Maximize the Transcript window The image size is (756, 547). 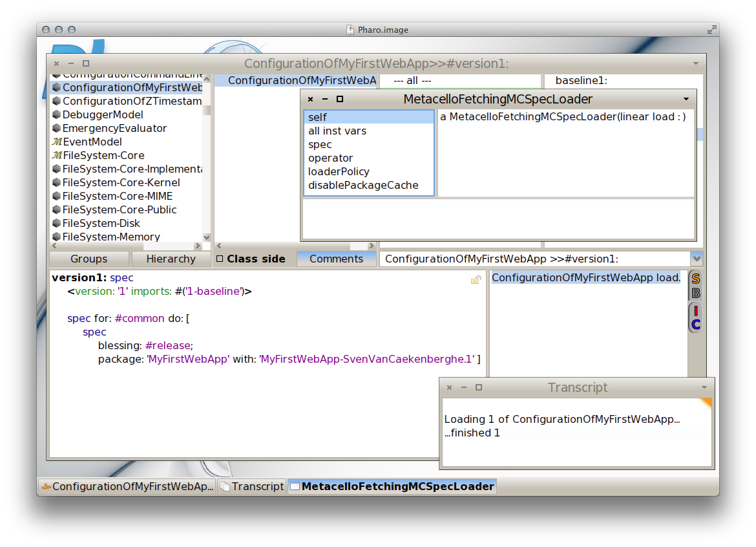point(479,387)
